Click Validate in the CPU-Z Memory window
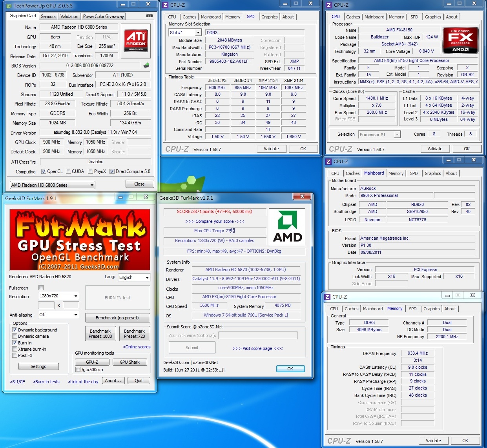487x448 pixels. coord(433,441)
